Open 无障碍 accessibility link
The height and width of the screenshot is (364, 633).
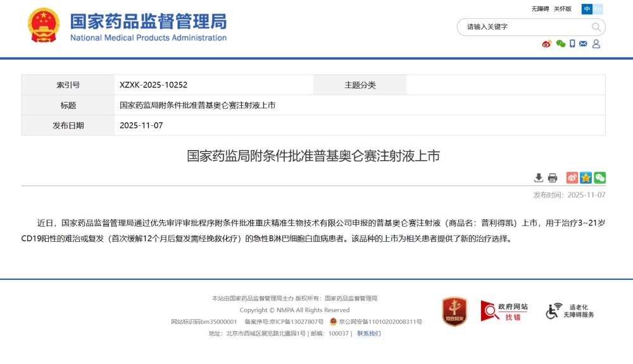pyautogui.click(x=540, y=9)
